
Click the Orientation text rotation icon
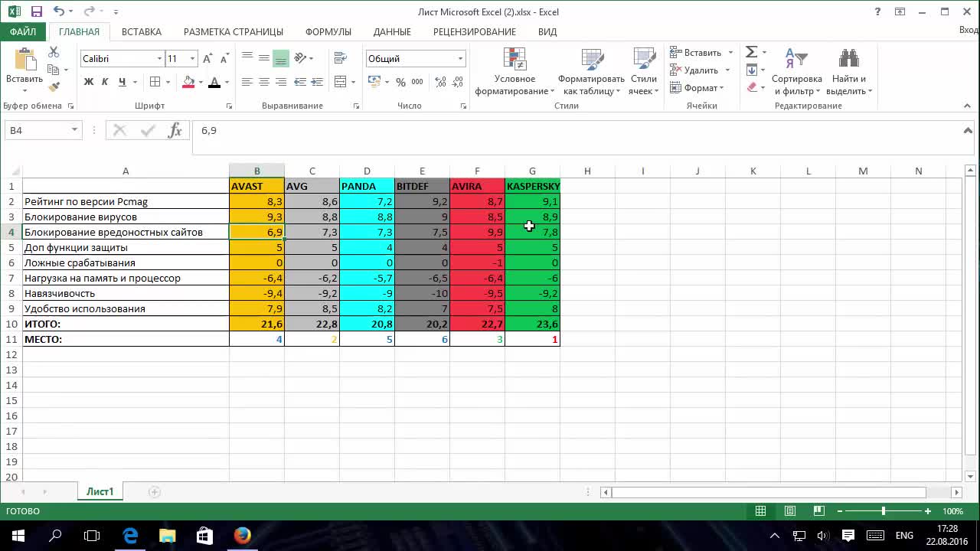[300, 58]
